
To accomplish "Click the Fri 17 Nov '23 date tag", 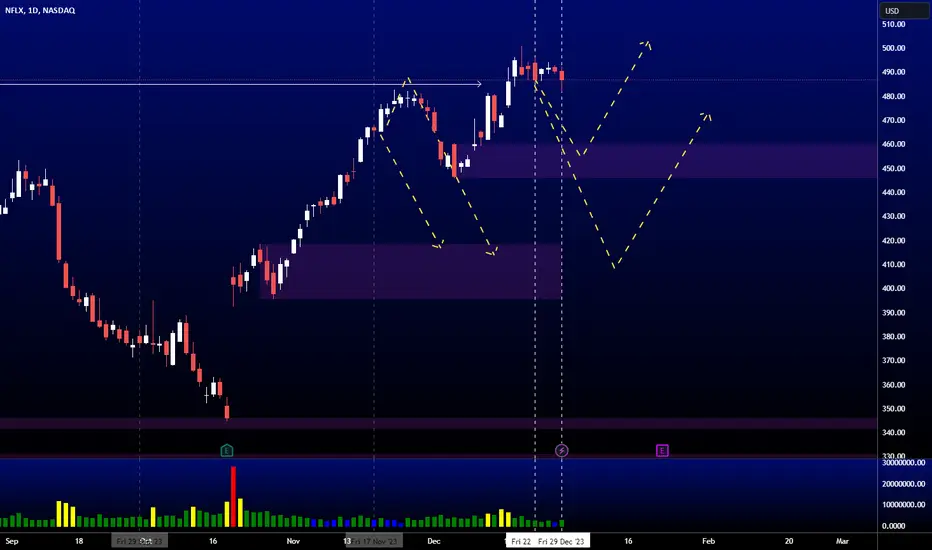I will (374, 541).
